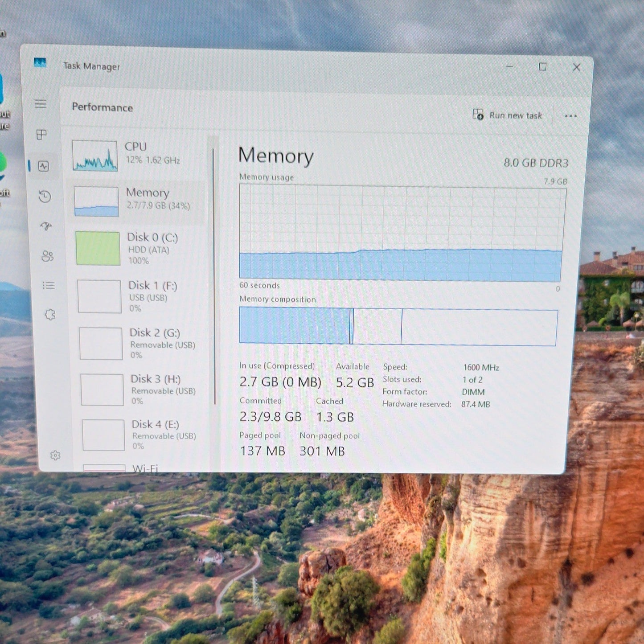Open the three-dot more options menu

570,116
